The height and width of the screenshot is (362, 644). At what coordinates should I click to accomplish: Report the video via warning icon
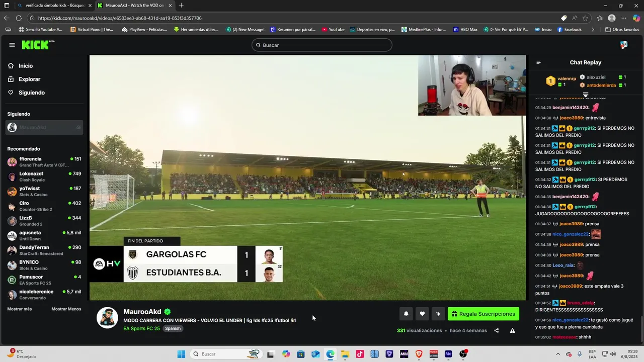pyautogui.click(x=512, y=330)
